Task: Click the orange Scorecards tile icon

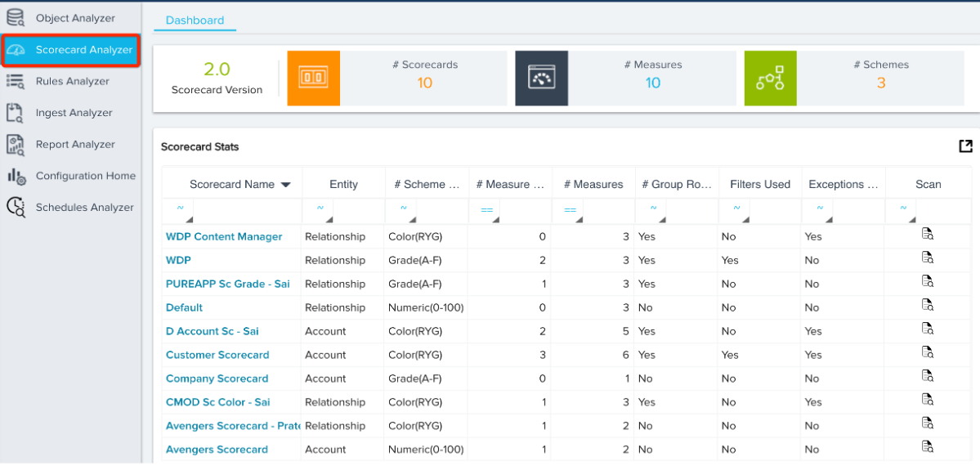Action: [313, 78]
